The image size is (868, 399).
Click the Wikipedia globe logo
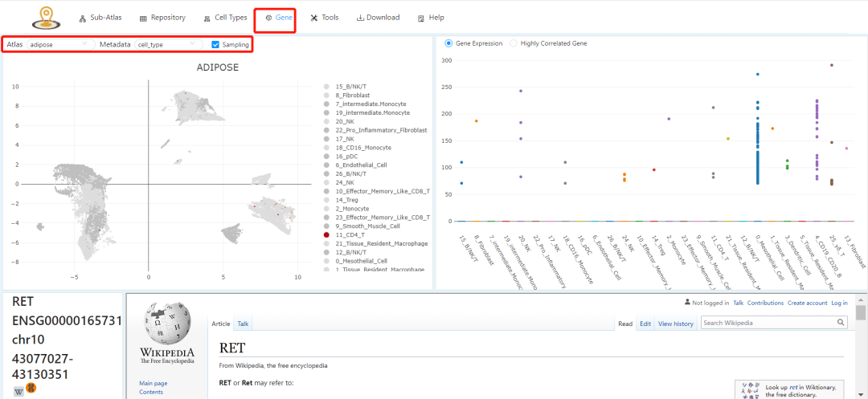[x=166, y=324]
